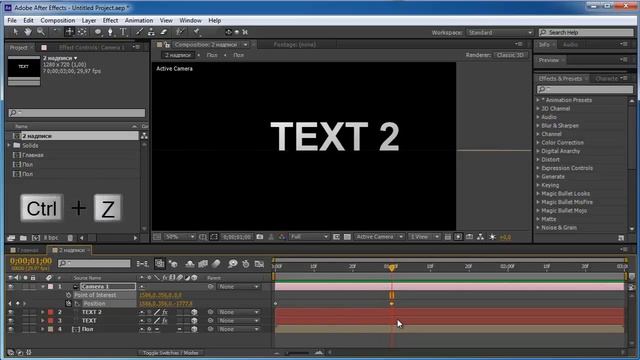Open the Workspace Standard dropdown
This screenshot has width=640, height=360.
(x=500, y=32)
